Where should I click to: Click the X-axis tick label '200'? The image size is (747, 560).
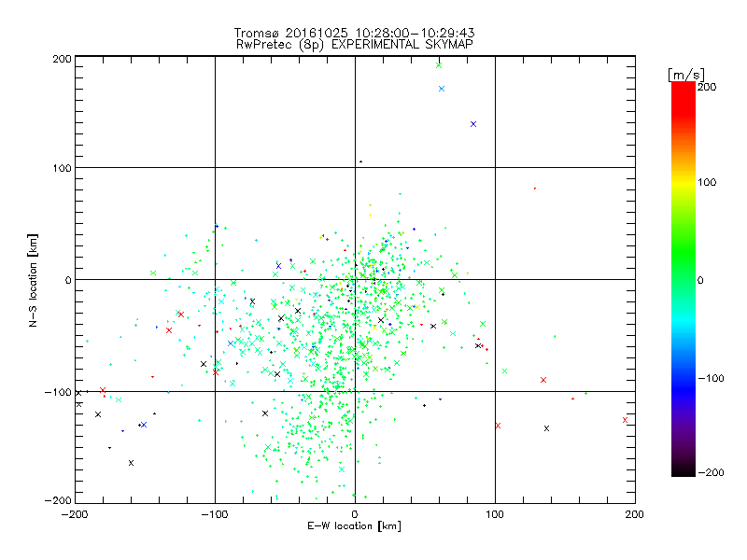[x=635, y=514]
